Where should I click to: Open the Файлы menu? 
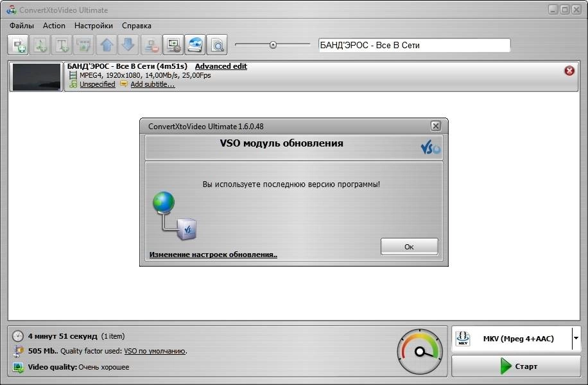(22, 26)
